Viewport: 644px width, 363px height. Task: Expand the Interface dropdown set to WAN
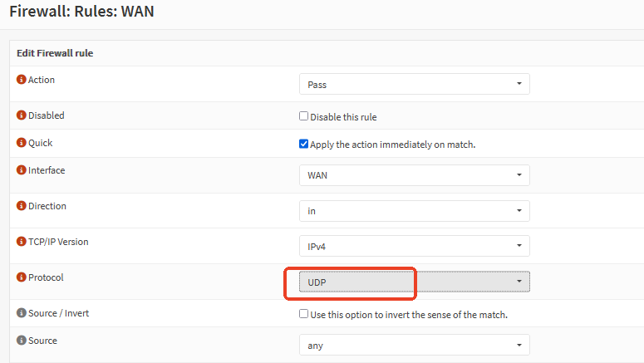[414, 175]
